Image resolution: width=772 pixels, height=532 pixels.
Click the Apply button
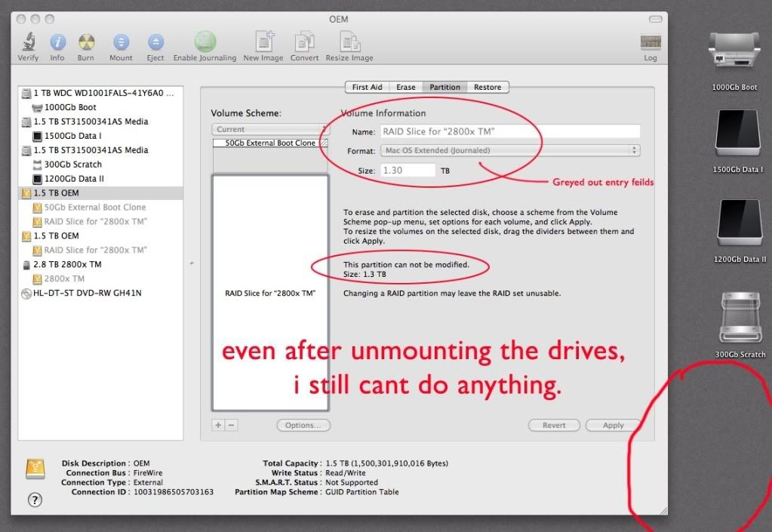pyautogui.click(x=613, y=426)
